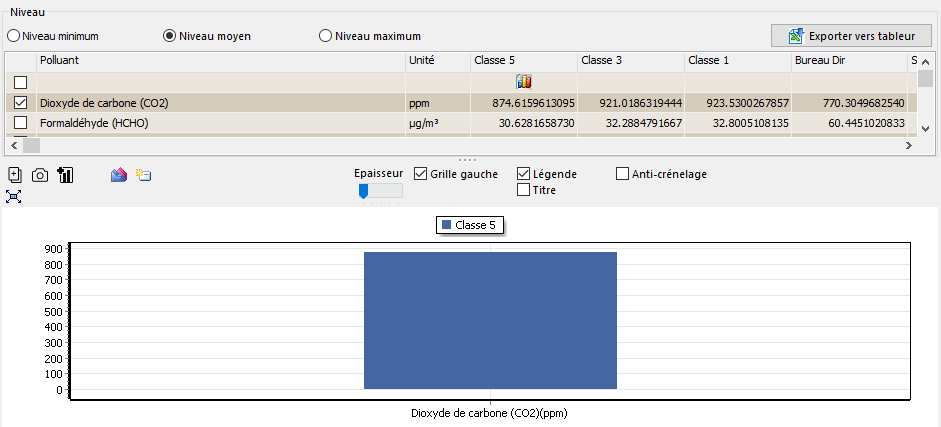
Task: Click the value 32.8005108135
Action: 750,124
